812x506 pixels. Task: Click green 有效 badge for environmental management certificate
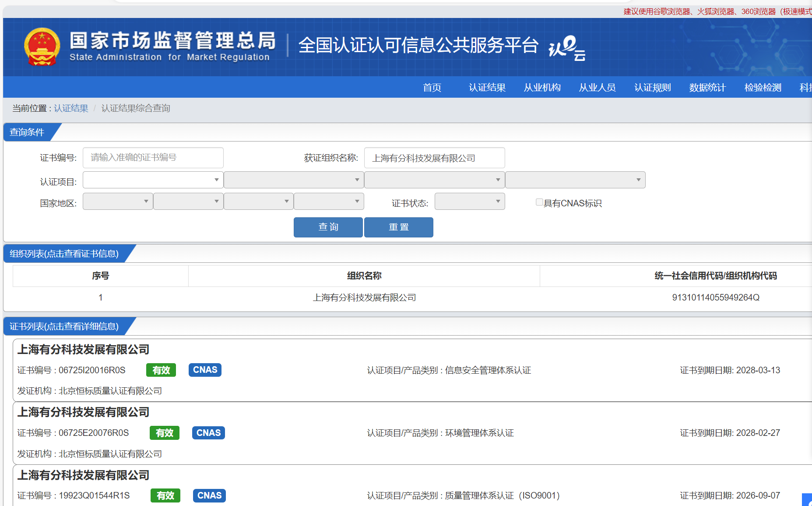click(165, 433)
